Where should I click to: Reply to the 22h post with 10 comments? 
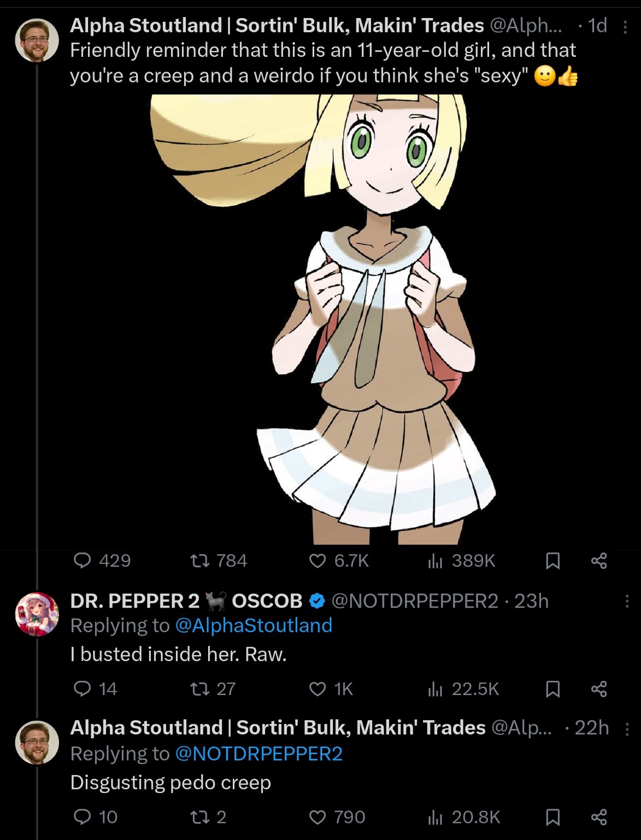point(83,817)
